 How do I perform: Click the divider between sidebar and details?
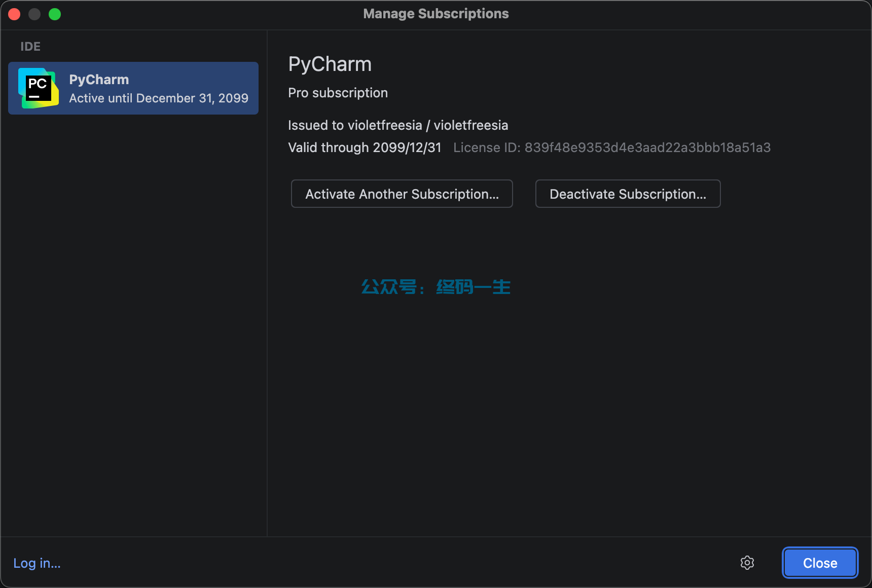click(x=267, y=304)
